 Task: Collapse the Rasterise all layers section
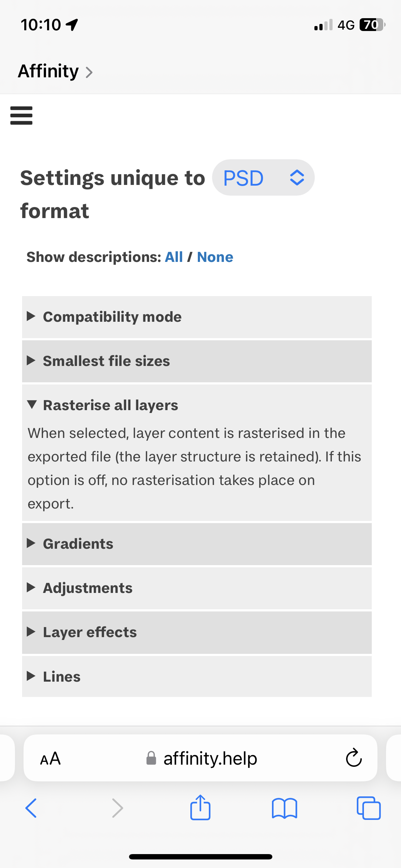(110, 405)
